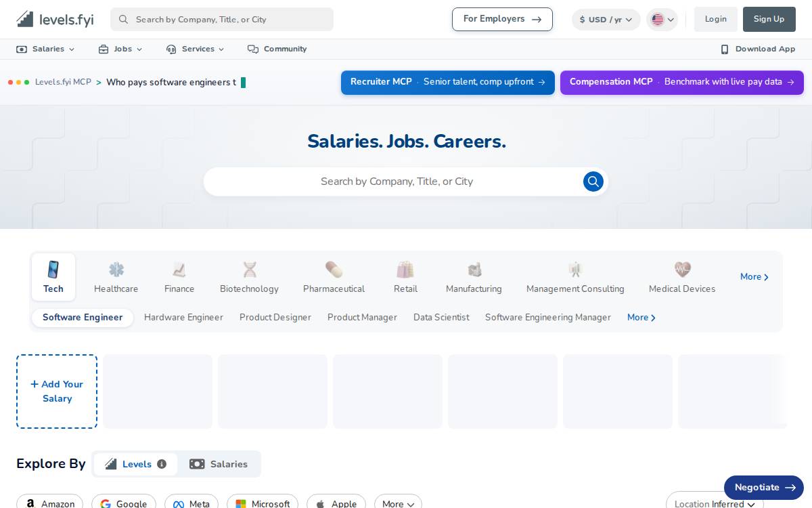Select the Management Consulting industry icon
The width and height of the screenshot is (812, 508).
pos(575,277)
